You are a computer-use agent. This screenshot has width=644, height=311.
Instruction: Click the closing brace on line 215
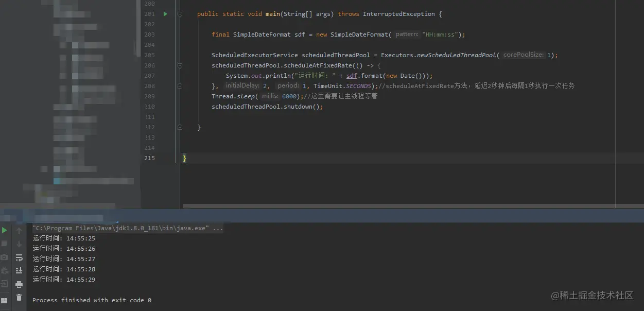[x=185, y=158]
